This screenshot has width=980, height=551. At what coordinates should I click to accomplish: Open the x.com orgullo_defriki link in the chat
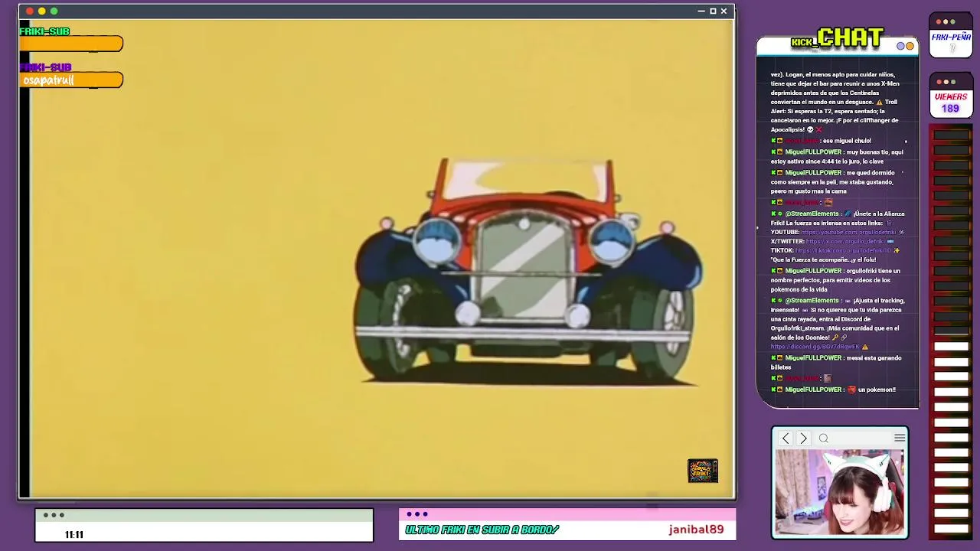[845, 241]
